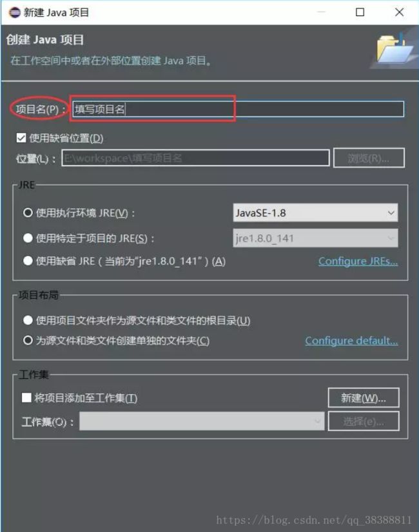Enable 将项目添加至工作集 checkbox
The image size is (419, 532).
coord(26,397)
